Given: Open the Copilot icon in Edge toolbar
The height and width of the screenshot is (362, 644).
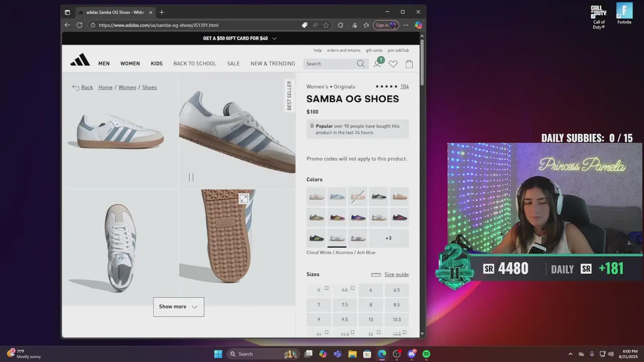Looking at the screenshot, I should point(418,25).
